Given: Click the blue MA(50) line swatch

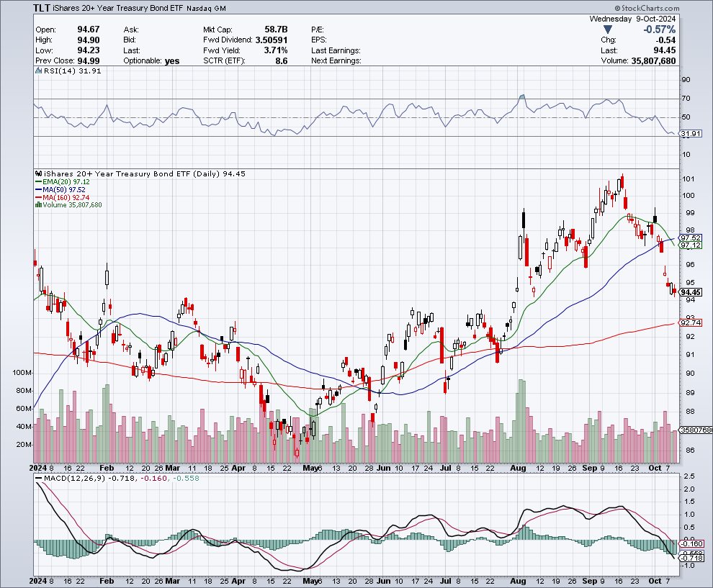Looking at the screenshot, I should click(39, 189).
